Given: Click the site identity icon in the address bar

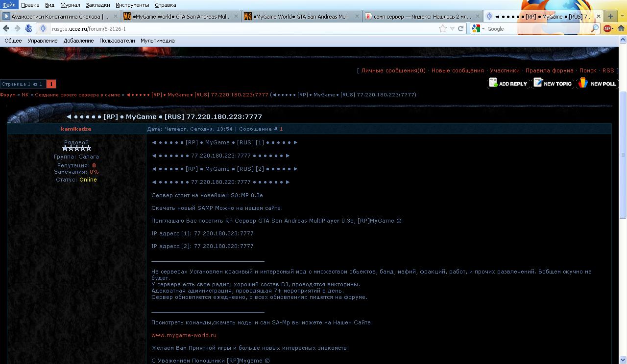Looking at the screenshot, I should [x=43, y=29].
